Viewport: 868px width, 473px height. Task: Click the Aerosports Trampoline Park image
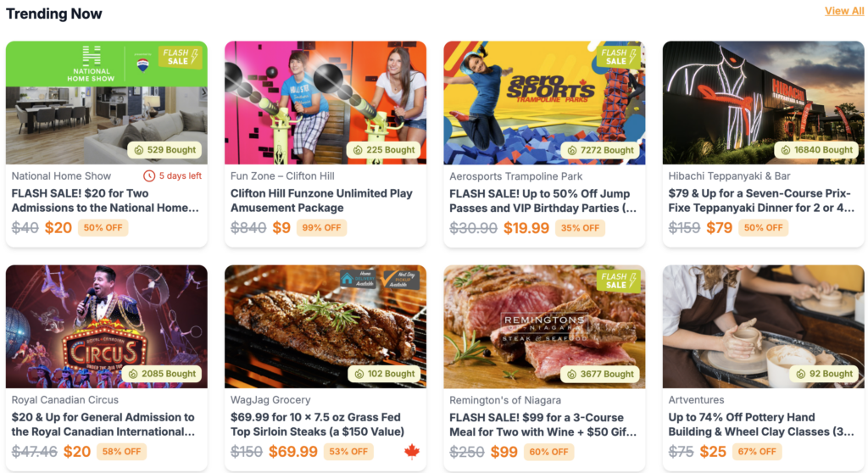544,103
